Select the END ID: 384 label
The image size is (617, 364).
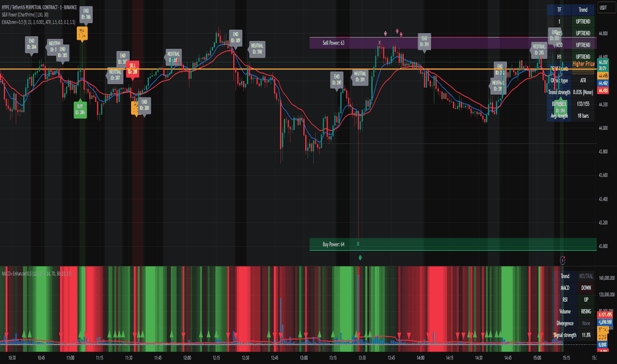32,44
